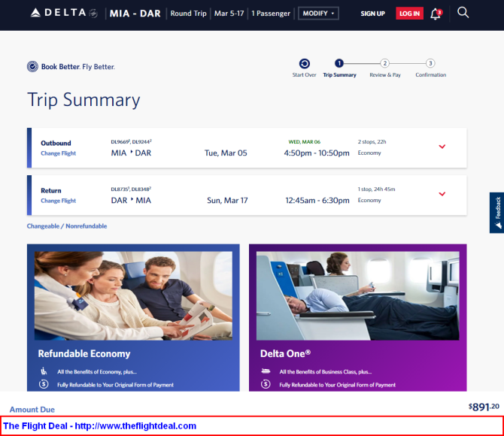Screen dimensions: 504x436
Task: Click the MIA - DAR route in header
Action: [135, 14]
